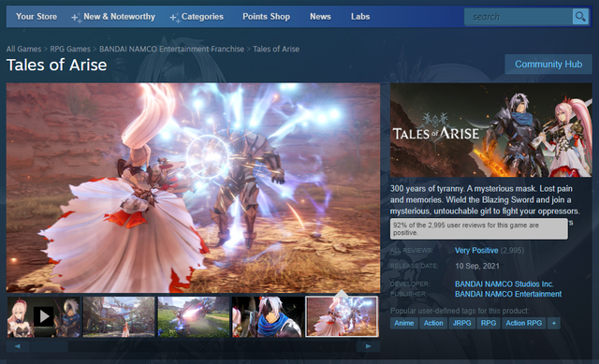Select the Action RPG tag

[x=524, y=323]
